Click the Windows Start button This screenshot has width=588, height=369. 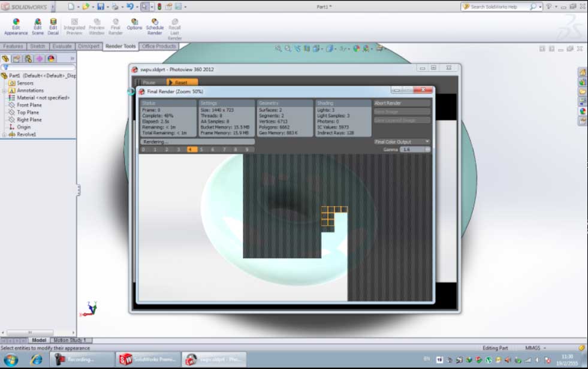(11, 359)
